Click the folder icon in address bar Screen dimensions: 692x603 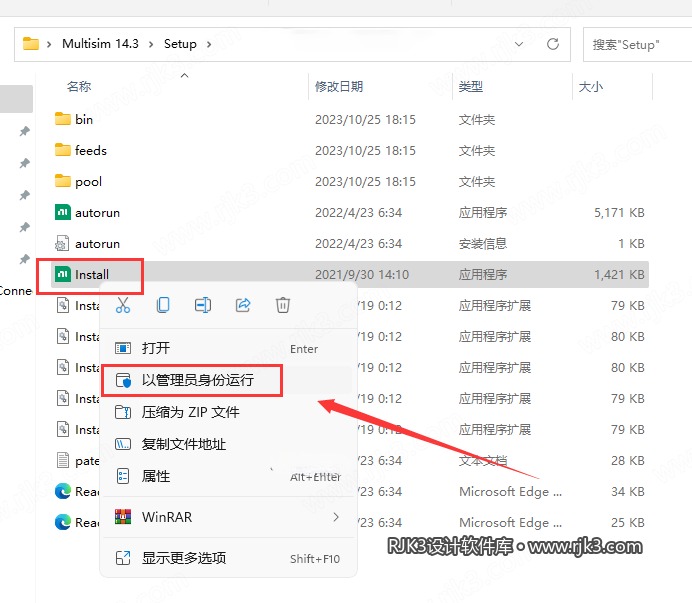30,44
